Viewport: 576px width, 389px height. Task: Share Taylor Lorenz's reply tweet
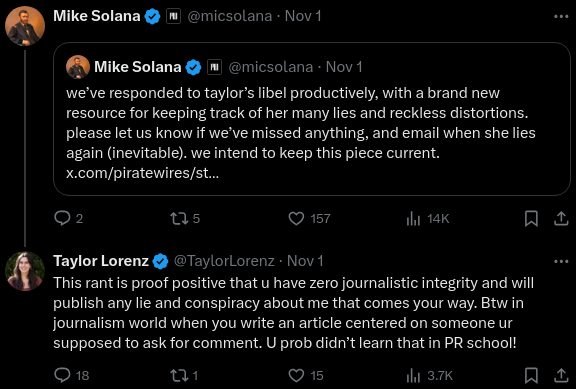click(x=561, y=375)
